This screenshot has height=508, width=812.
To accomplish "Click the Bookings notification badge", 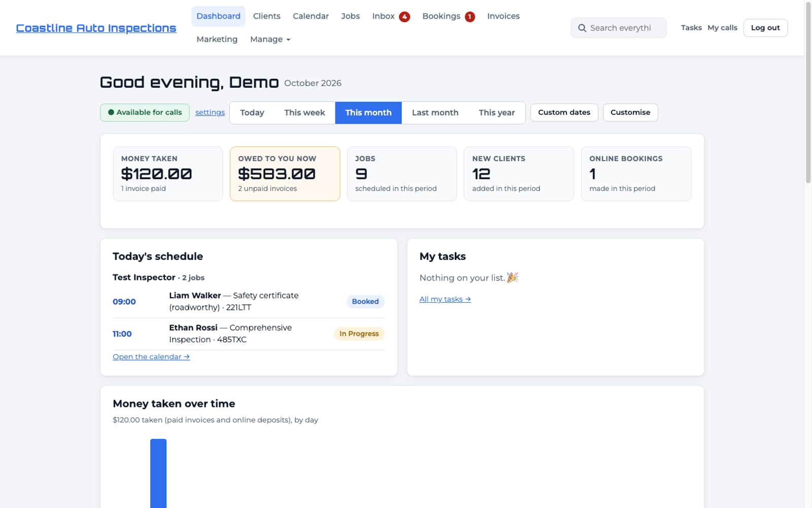I will pyautogui.click(x=470, y=17).
